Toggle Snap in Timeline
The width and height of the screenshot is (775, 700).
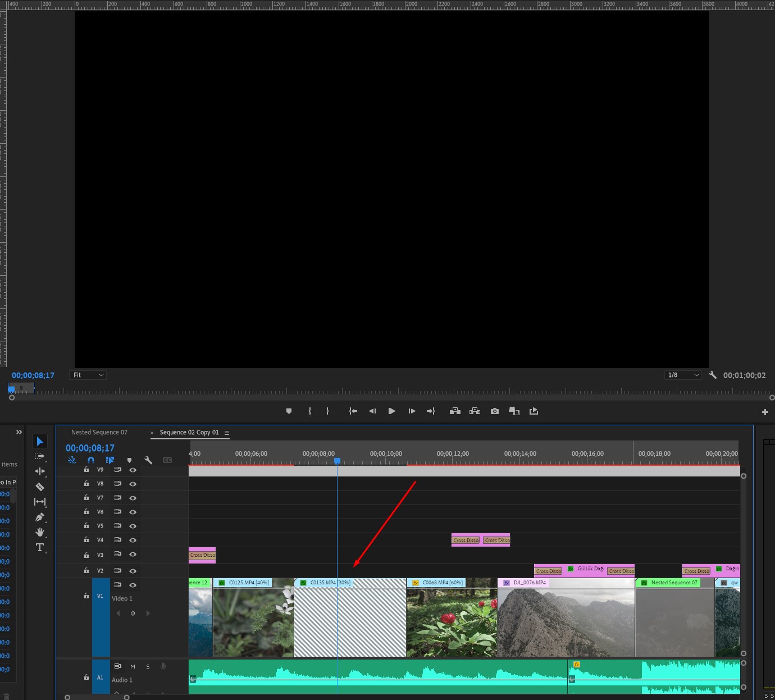[x=91, y=460]
